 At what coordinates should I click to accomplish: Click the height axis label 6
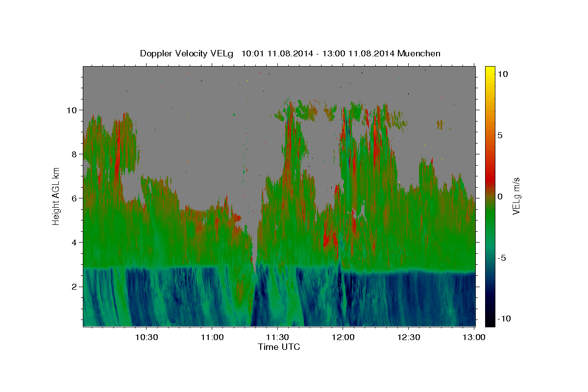[75, 198]
